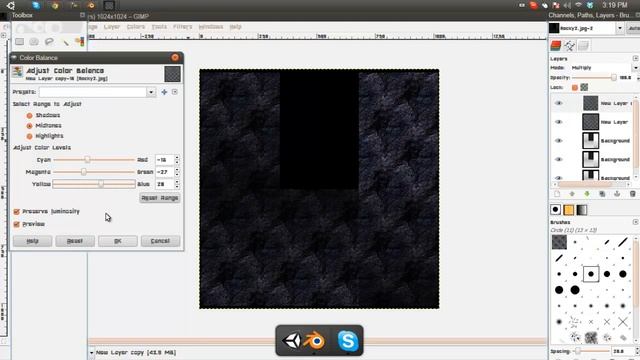The height and width of the screenshot is (360, 640).
Task: Toggle the Preview checkbox
Action: tap(17, 224)
